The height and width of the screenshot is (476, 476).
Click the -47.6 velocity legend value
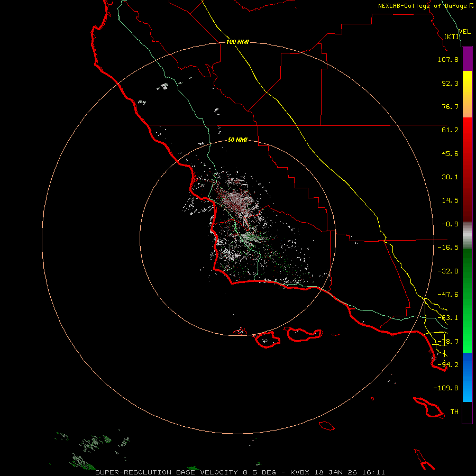point(448,295)
